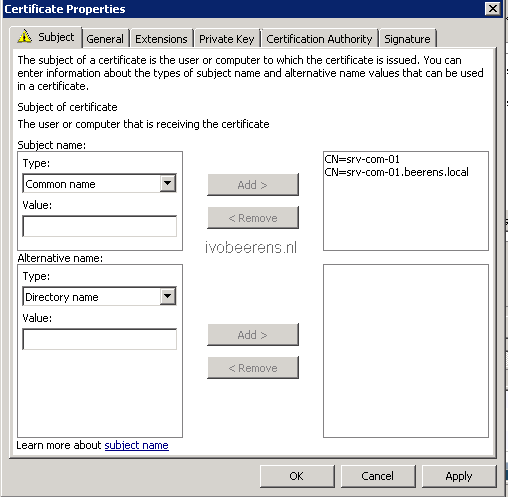This screenshot has width=508, height=497.
Task: Select the Directory name combo box
Action: tap(99, 296)
